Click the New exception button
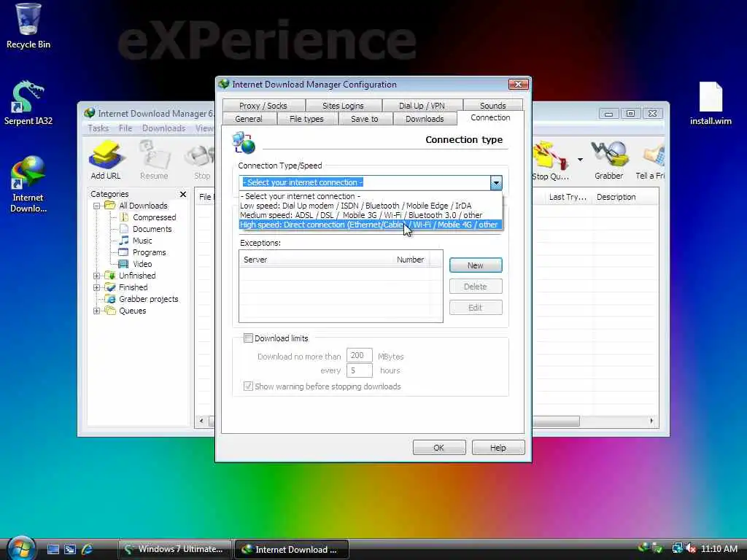Viewport: 747px width, 560px height. tap(476, 265)
